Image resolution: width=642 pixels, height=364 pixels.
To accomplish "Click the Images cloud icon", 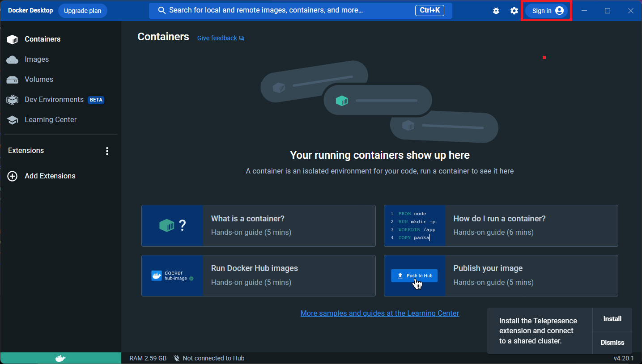I will pyautogui.click(x=13, y=59).
